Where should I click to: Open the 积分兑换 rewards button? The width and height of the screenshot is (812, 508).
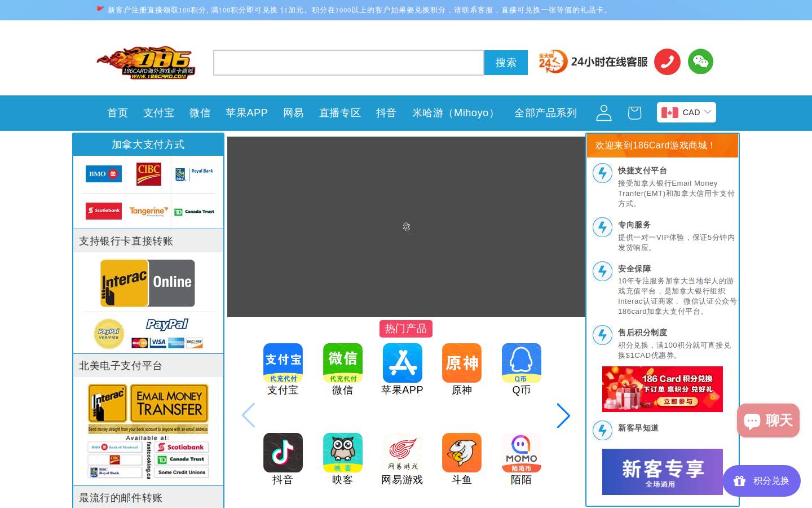(761, 481)
